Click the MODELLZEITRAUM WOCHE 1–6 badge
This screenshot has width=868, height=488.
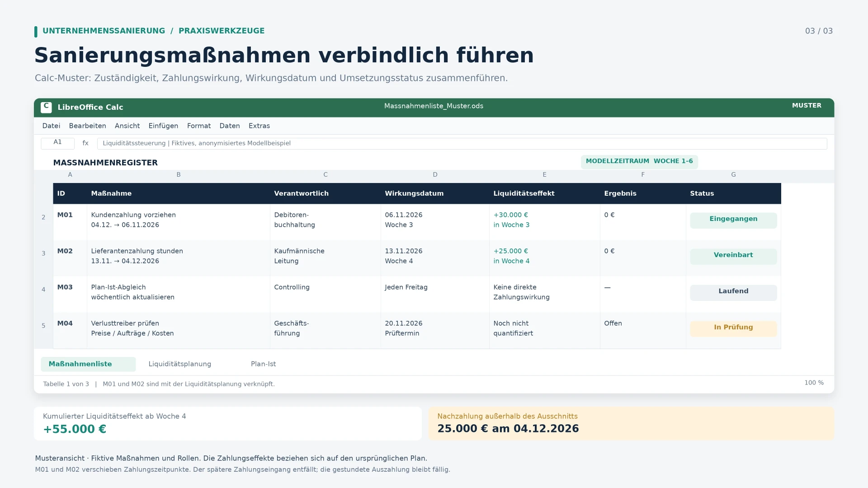(639, 161)
